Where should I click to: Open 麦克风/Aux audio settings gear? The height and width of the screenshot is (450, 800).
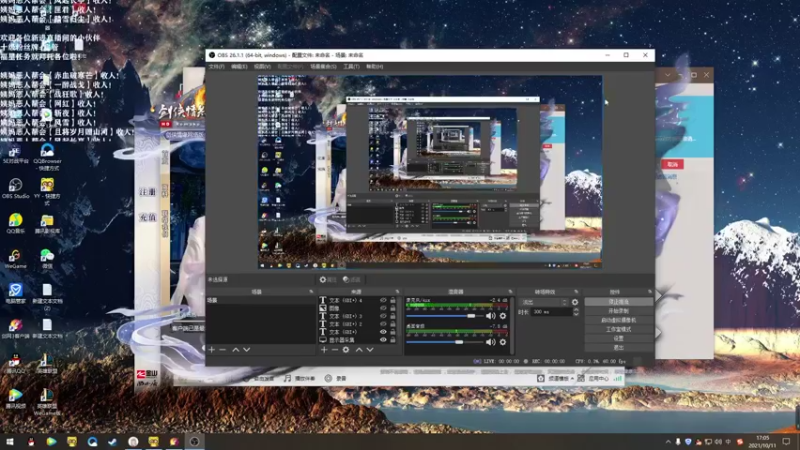pyautogui.click(x=503, y=316)
